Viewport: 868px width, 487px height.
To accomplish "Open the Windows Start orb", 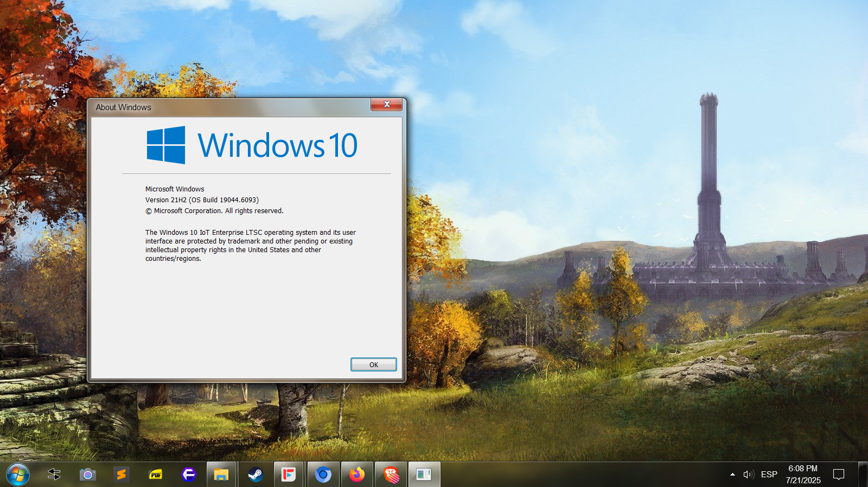I will pos(17,475).
